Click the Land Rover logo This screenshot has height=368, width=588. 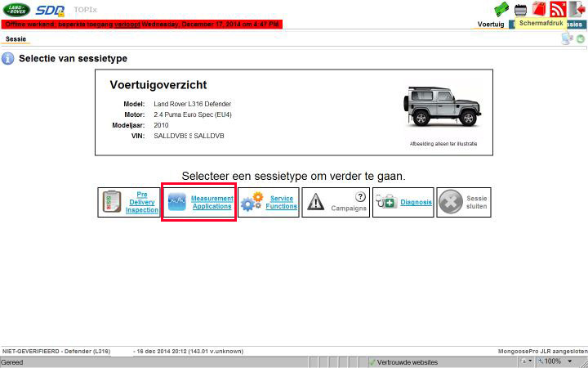16,10
